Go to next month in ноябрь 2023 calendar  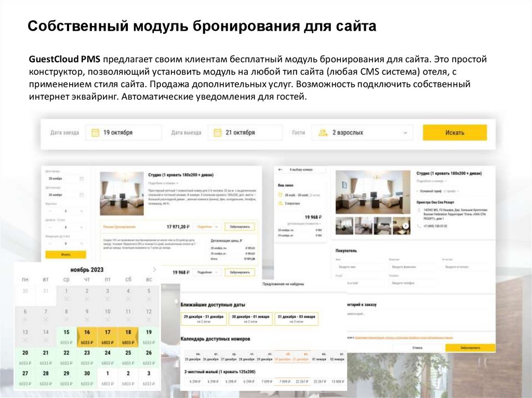[x=154, y=269]
